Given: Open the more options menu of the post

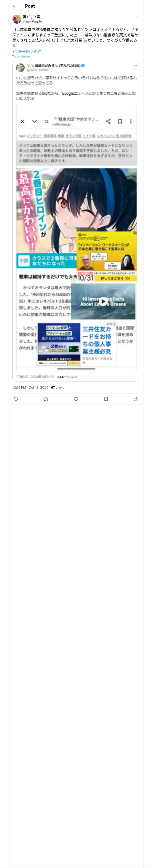Looking at the screenshot, I should 138,17.
